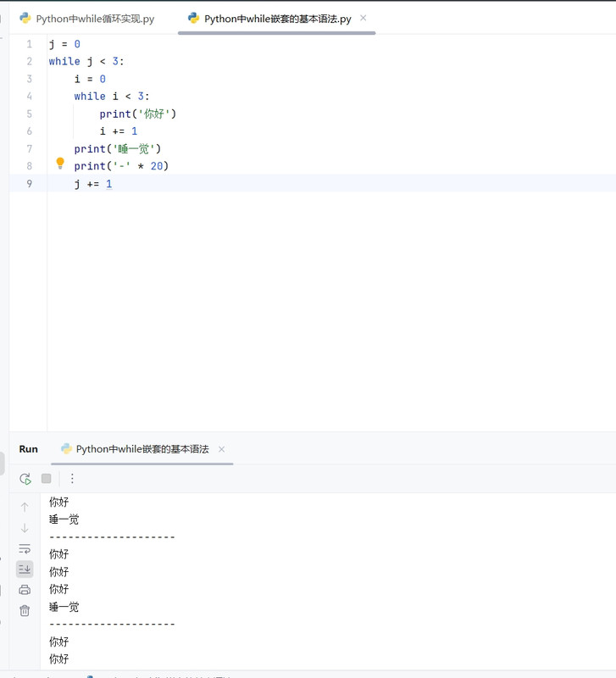Click the stop process square button
This screenshot has height=678, width=616.
tap(47, 478)
